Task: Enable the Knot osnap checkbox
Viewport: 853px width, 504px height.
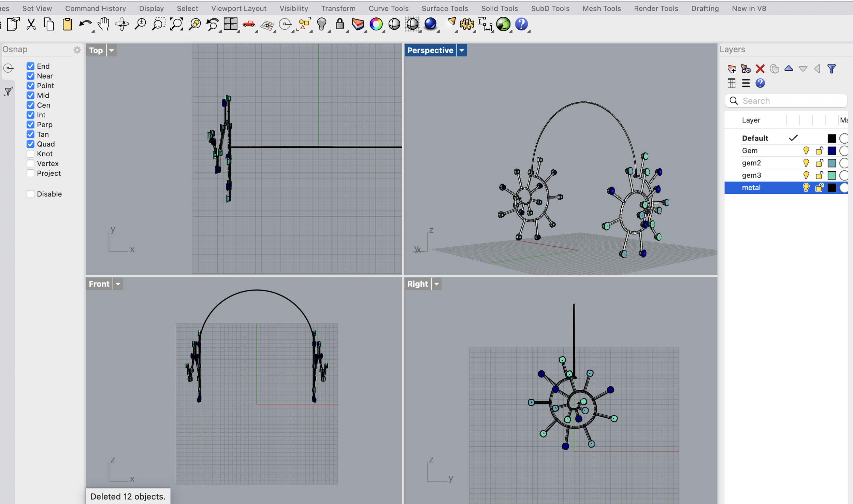Action: (30, 154)
